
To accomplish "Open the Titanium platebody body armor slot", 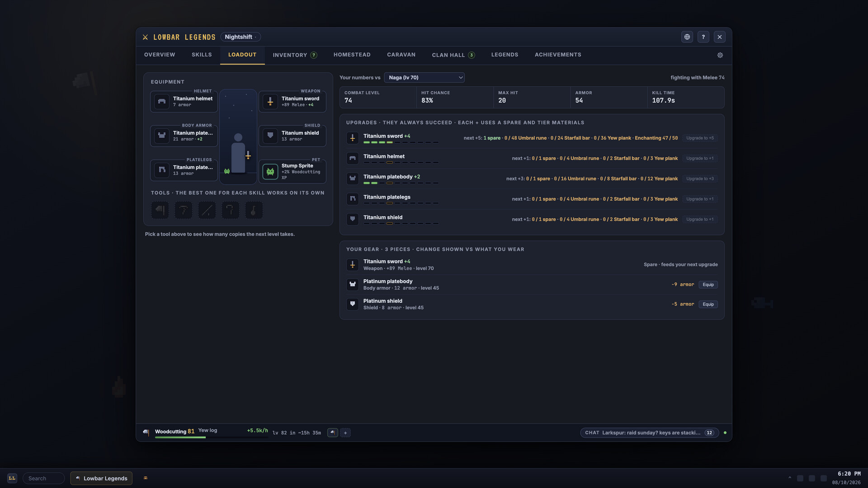I will [184, 136].
